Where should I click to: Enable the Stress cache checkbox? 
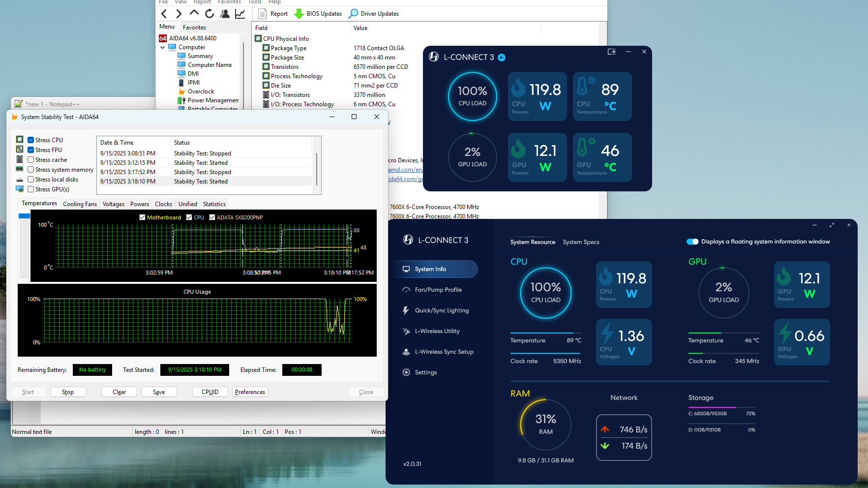31,160
